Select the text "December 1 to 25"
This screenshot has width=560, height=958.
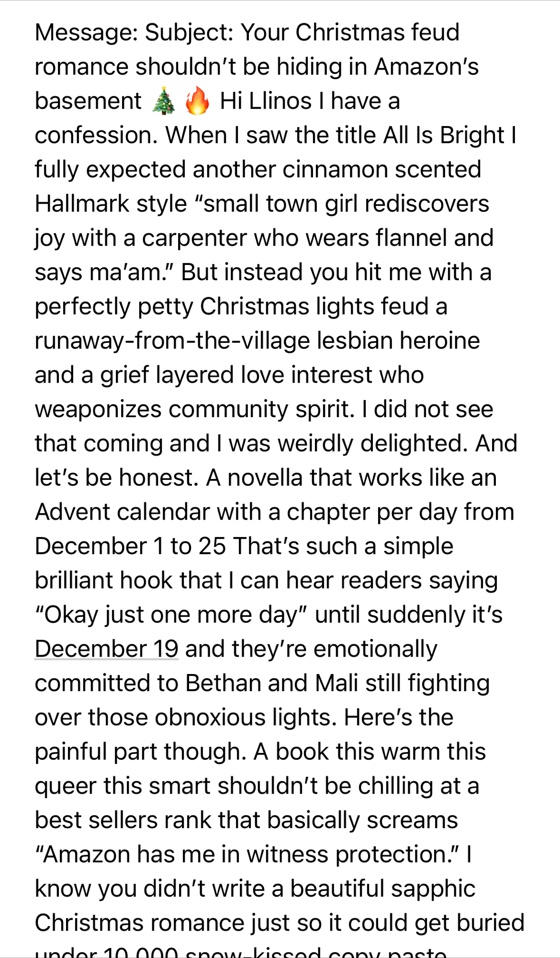pyautogui.click(x=130, y=547)
